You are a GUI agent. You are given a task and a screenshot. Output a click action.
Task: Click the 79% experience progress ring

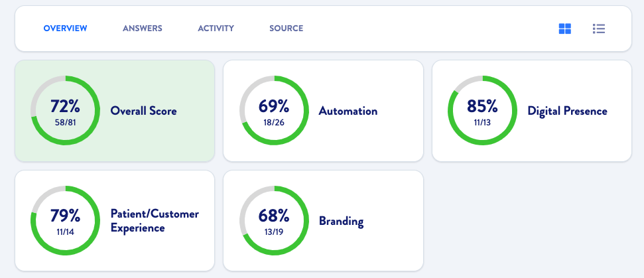[65, 220]
